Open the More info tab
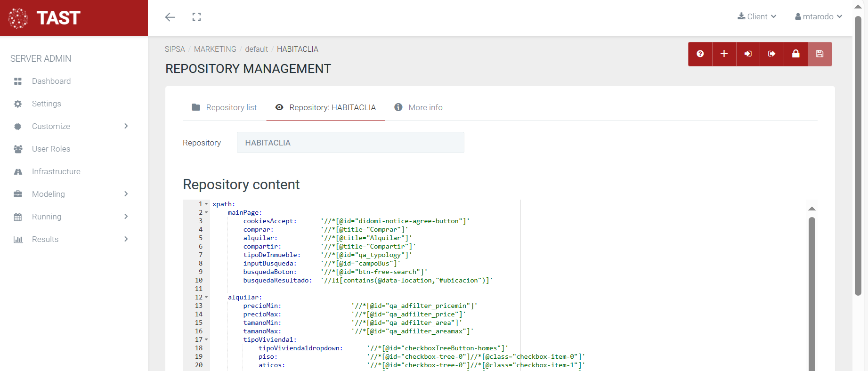Screen dimensions: 868x371 (x=418, y=107)
